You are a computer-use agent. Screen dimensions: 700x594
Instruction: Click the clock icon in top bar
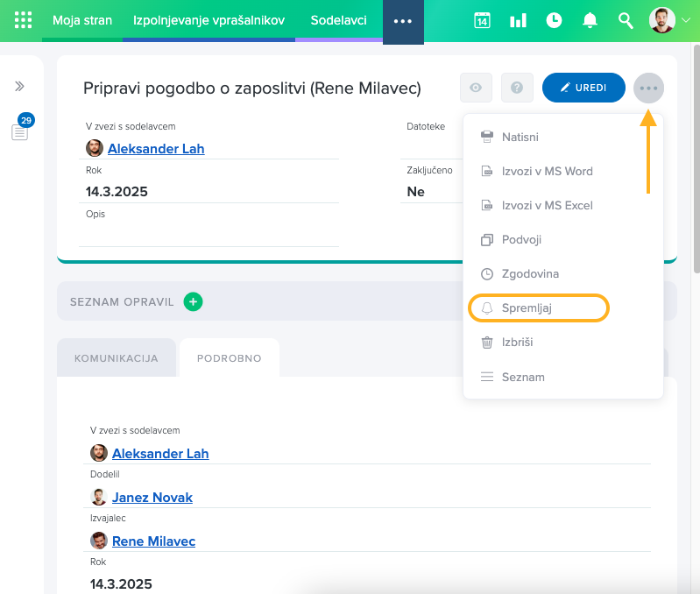(x=554, y=20)
